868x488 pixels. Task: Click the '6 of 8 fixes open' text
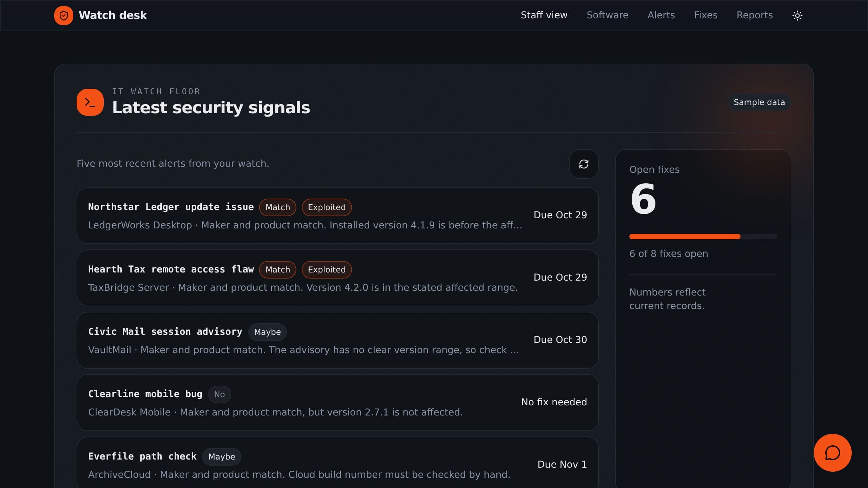[x=669, y=253]
